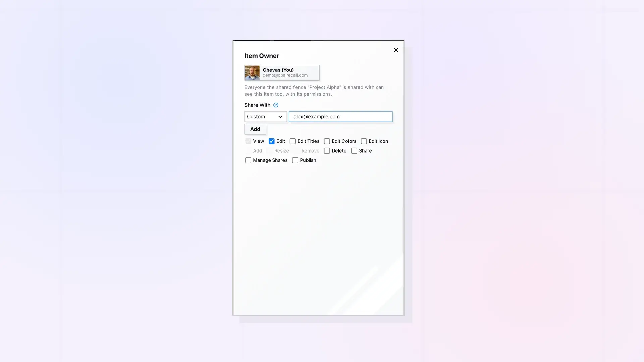Close the Item Owner dialog
Image resolution: width=644 pixels, height=362 pixels.
click(396, 50)
